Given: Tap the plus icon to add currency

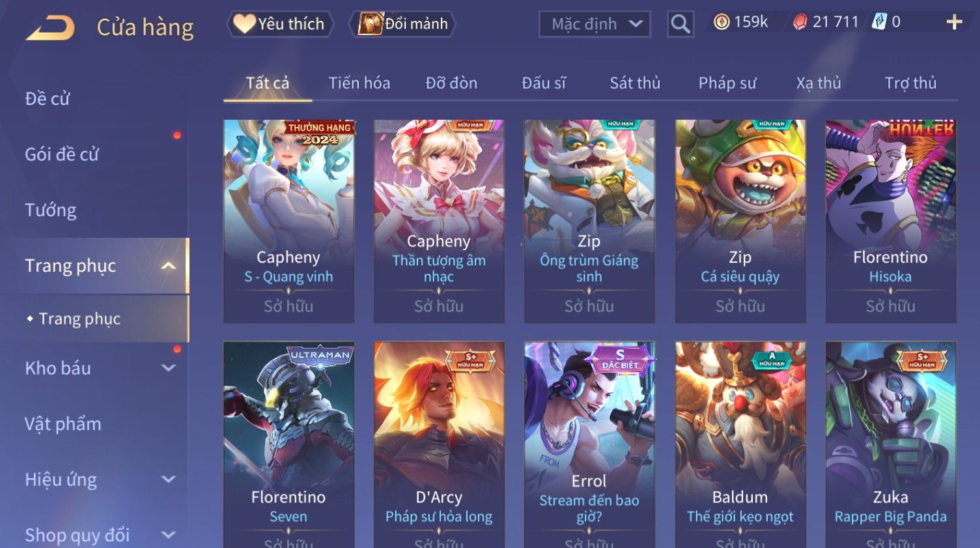Looking at the screenshot, I should click(x=954, y=22).
